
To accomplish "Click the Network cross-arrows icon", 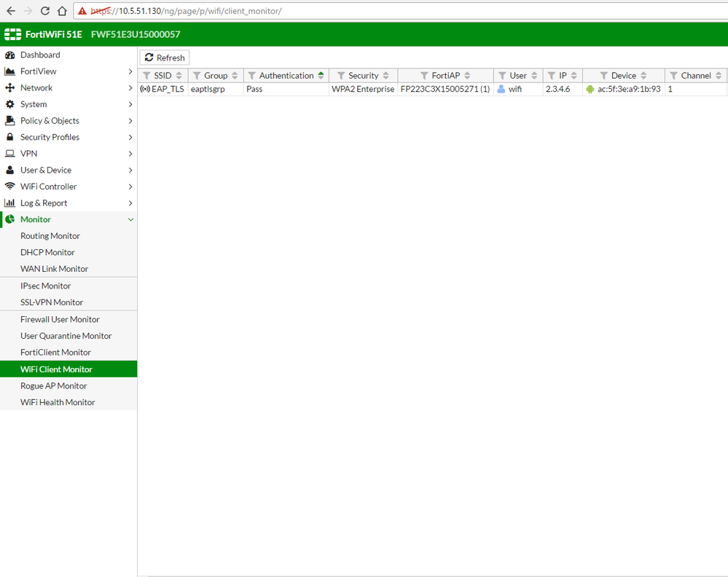I will (x=9, y=87).
